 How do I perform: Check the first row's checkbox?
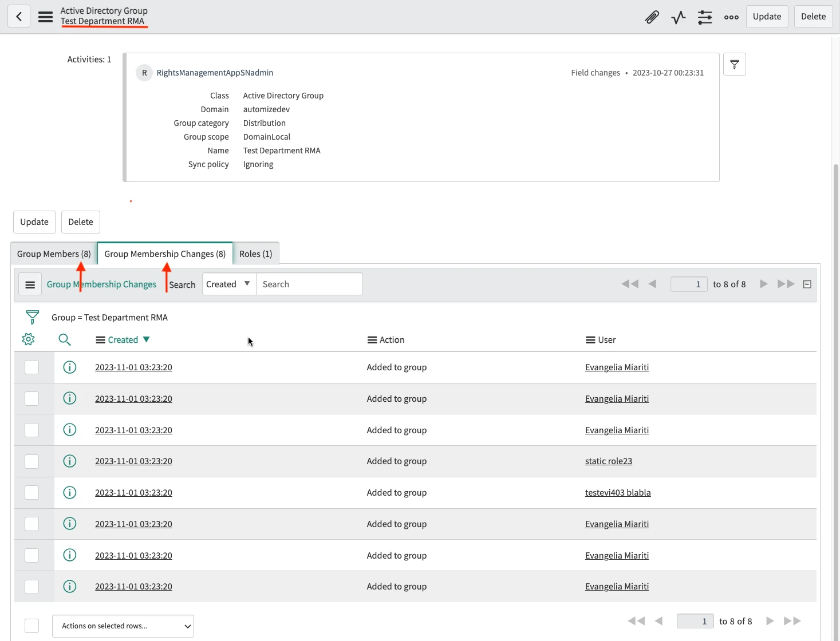click(x=32, y=367)
